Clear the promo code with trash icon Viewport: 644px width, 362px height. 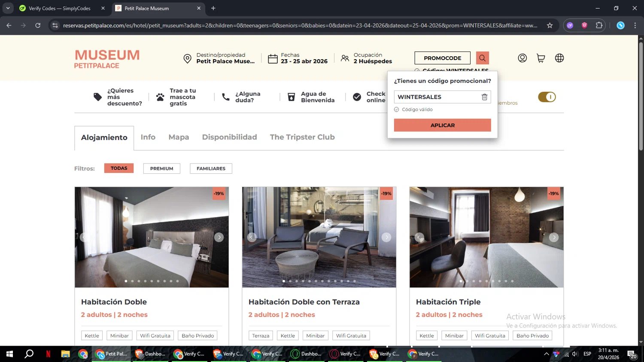tap(484, 97)
